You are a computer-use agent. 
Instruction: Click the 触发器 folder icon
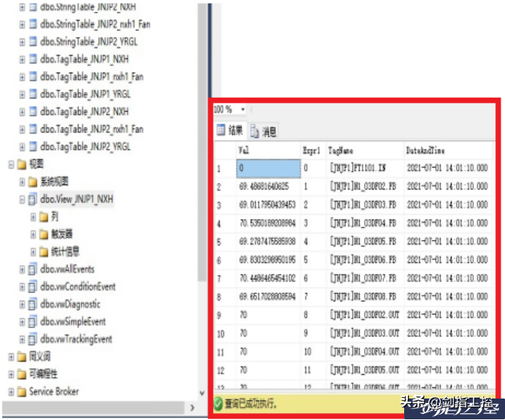(x=43, y=235)
